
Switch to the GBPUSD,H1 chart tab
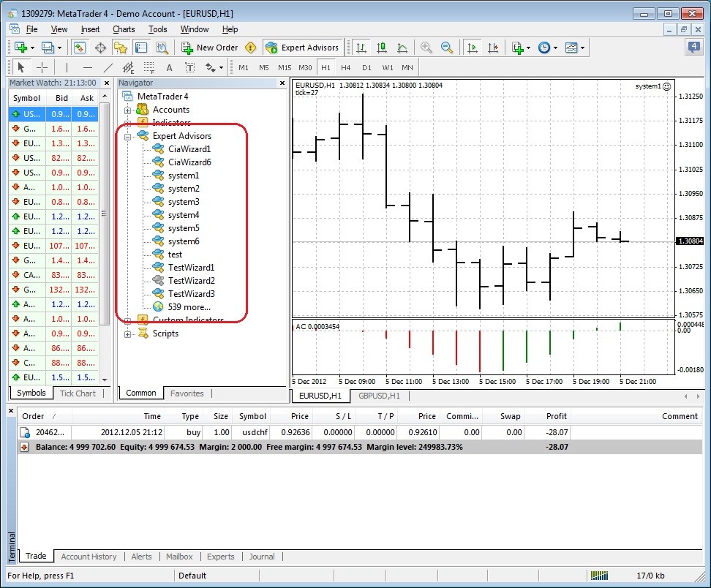379,396
